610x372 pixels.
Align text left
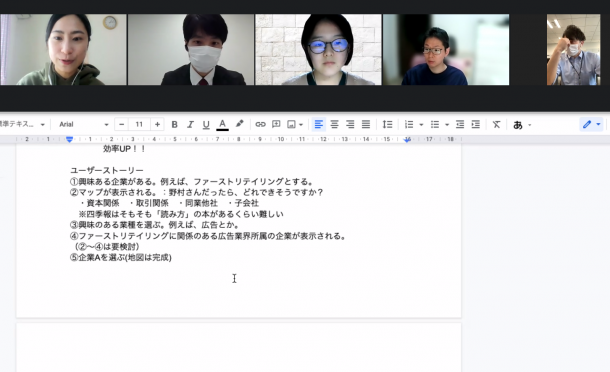(319, 125)
